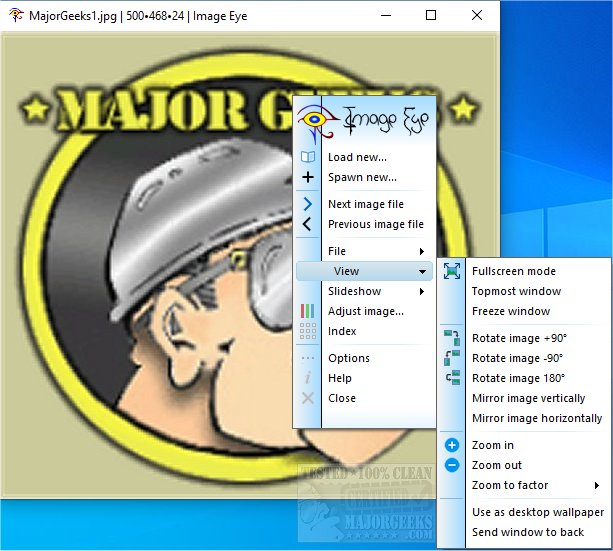
Task: Toggle Topmost window option
Action: pyautogui.click(x=524, y=291)
